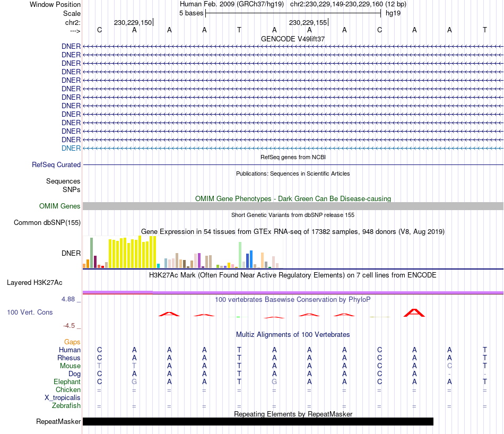Click the GTEx Gene Expression track title
The width and height of the screenshot is (504, 434).
(293, 231)
